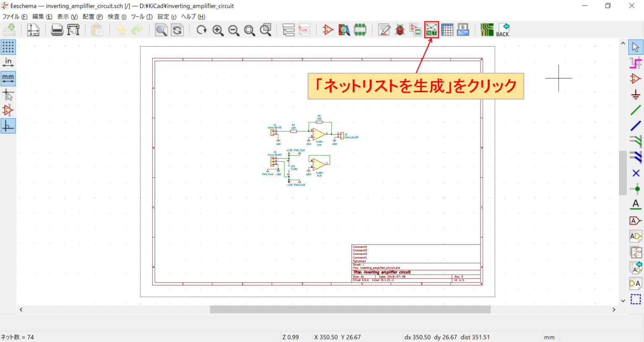Switch measurement units to inches

coord(9,62)
